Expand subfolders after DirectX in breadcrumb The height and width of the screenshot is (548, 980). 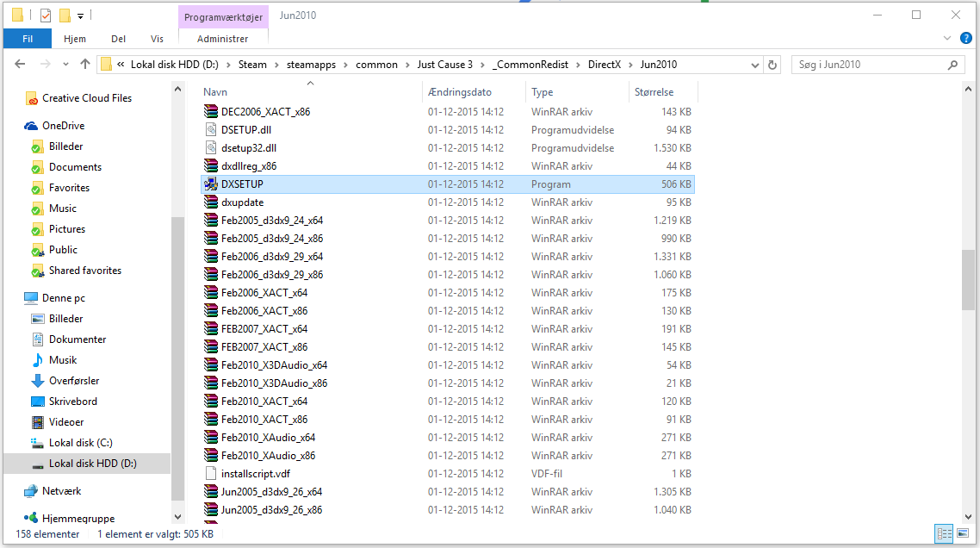(x=630, y=65)
